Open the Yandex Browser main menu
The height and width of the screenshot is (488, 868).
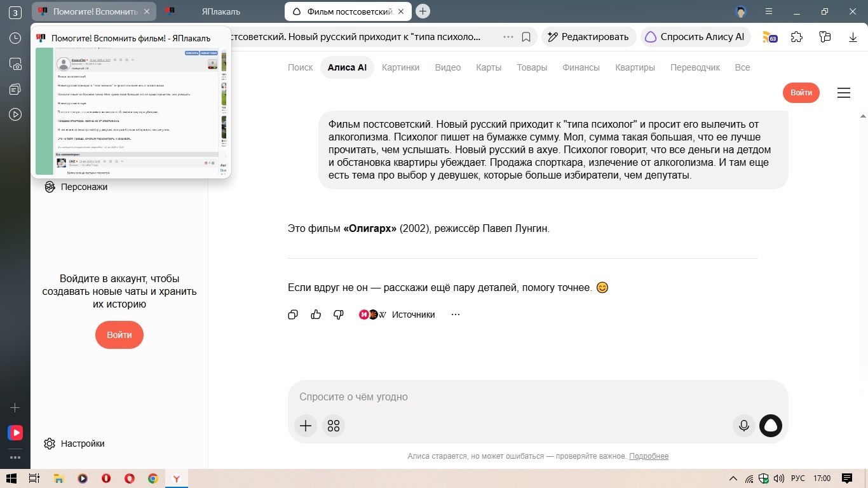(770, 11)
